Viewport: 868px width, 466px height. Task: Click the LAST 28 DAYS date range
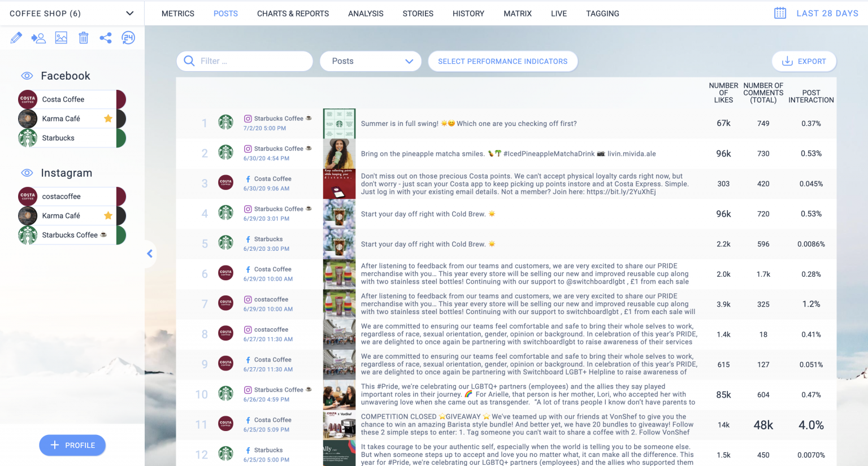[827, 13]
